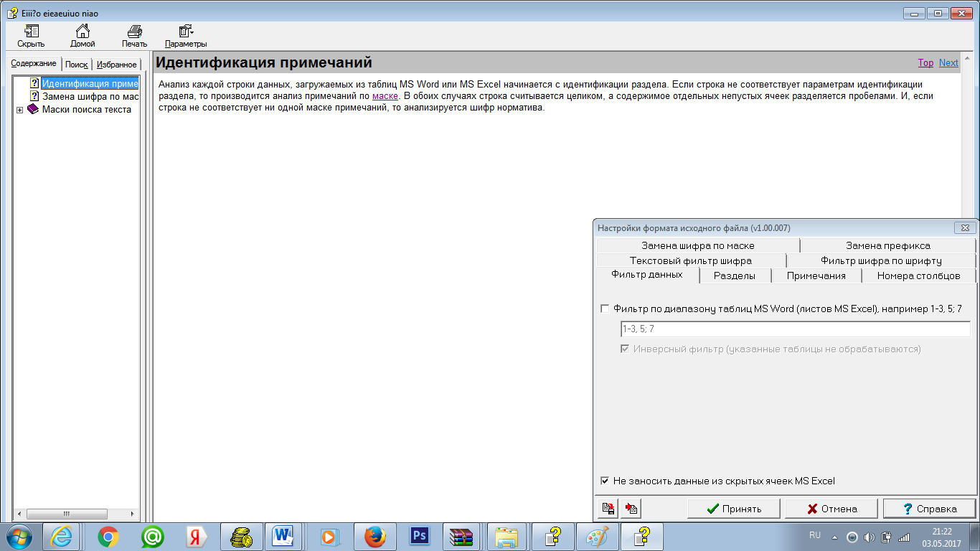Viewport: 980px width, 551px height.
Task: Click the Принять button
Action: point(734,509)
